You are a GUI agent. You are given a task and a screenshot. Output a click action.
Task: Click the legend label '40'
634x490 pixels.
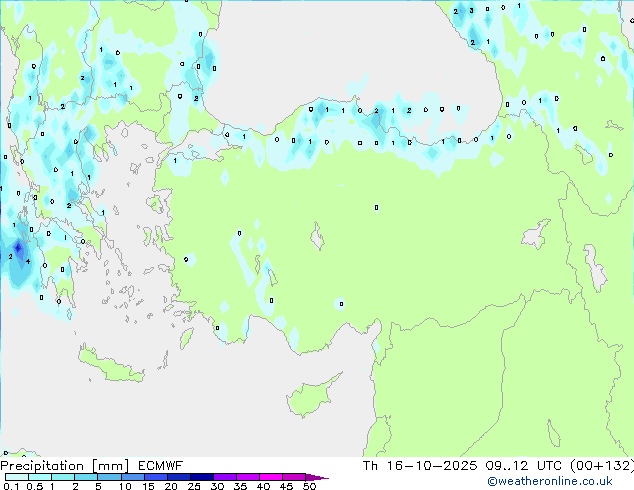pos(263,486)
